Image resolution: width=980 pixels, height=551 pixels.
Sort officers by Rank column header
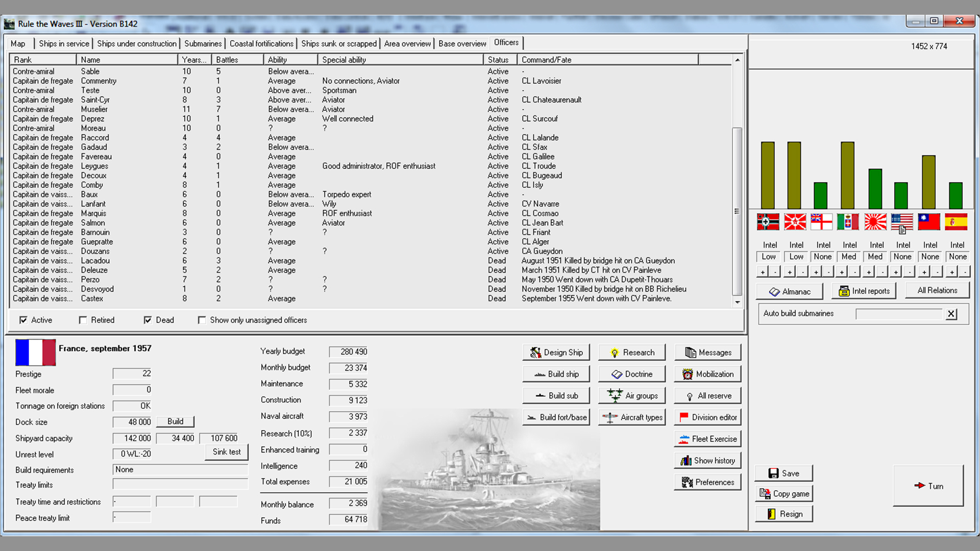point(43,60)
